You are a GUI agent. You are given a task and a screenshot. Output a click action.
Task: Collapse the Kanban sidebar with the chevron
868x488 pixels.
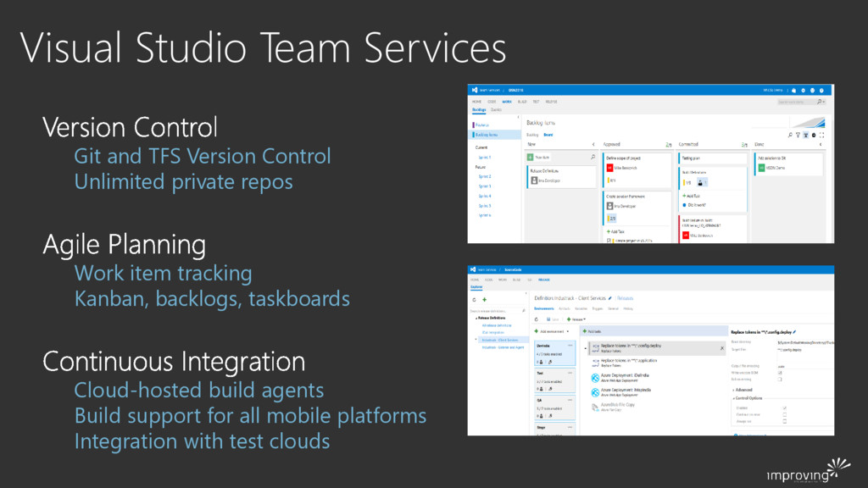[x=518, y=117]
